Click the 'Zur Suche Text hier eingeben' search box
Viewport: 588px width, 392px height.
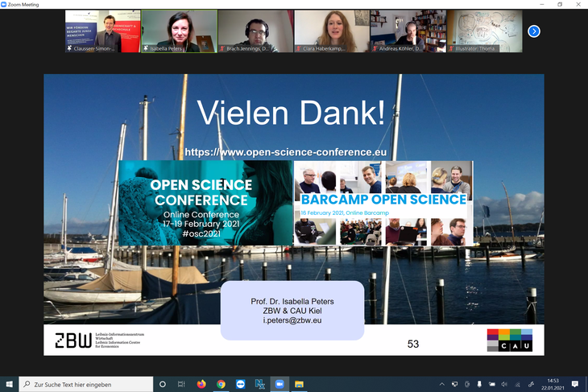point(86,384)
